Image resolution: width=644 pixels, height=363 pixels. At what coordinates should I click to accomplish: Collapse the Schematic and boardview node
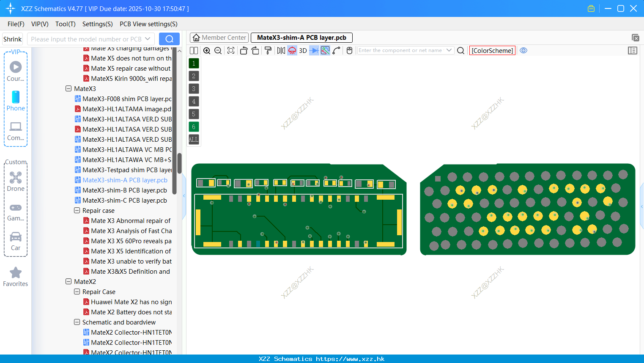77,322
